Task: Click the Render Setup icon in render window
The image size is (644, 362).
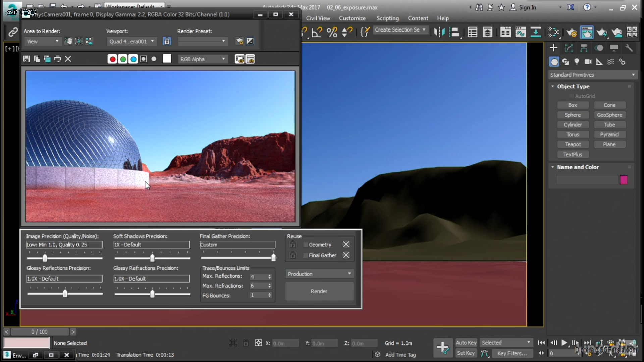Action: point(239,41)
